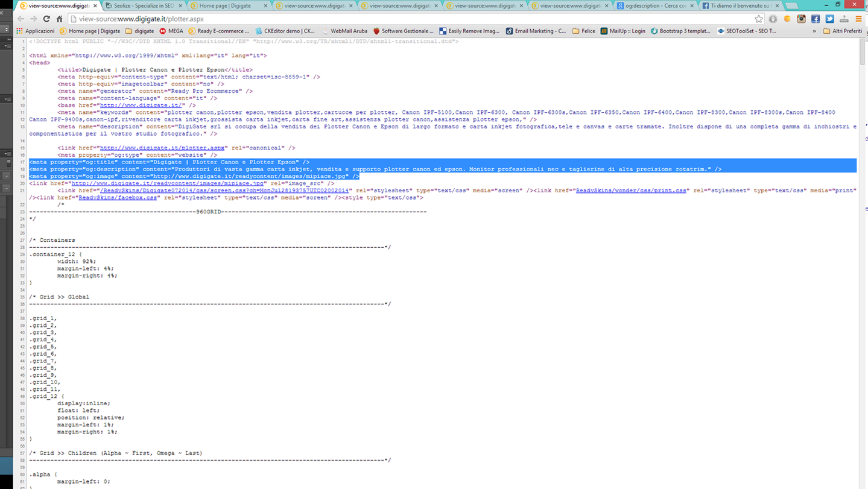Open the browser home page button

click(60, 19)
